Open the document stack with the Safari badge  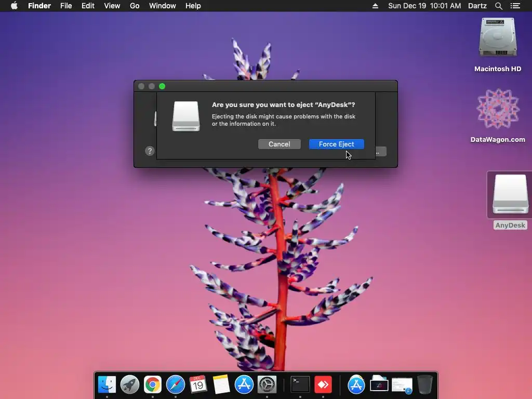pyautogui.click(x=402, y=386)
